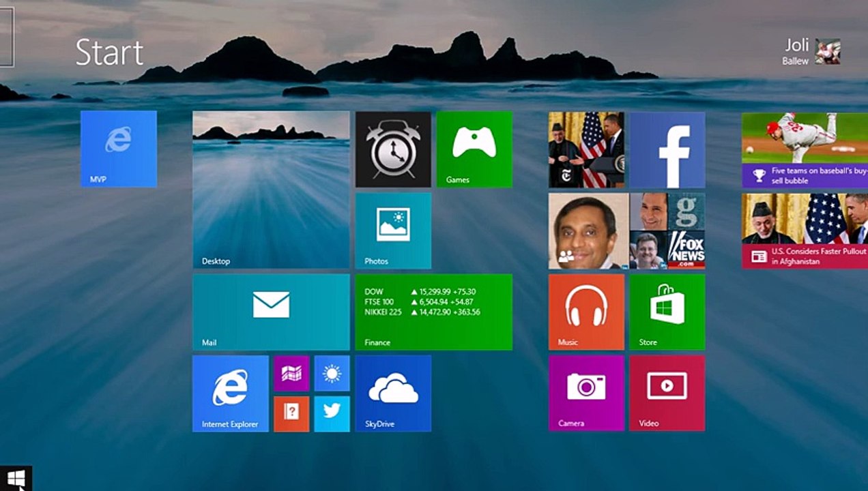Open the Camera tile
Screen dimensions: 868x491
click(586, 393)
